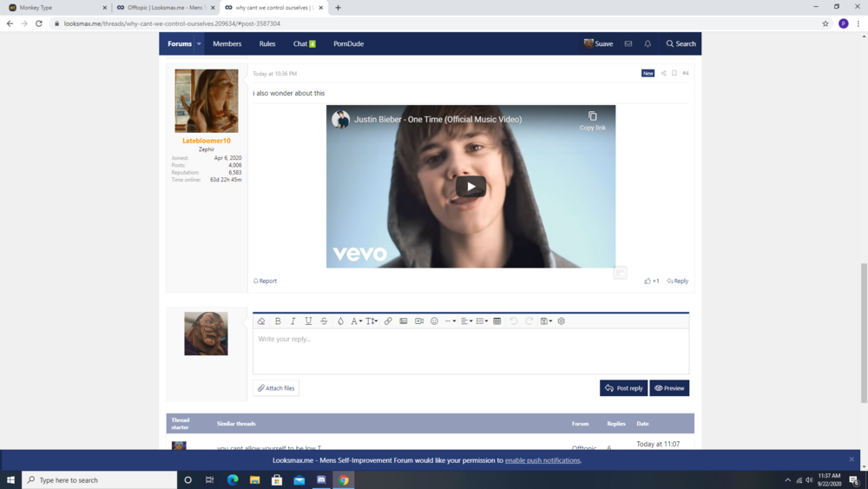
Task: Open the text color droplet picker
Action: point(340,321)
